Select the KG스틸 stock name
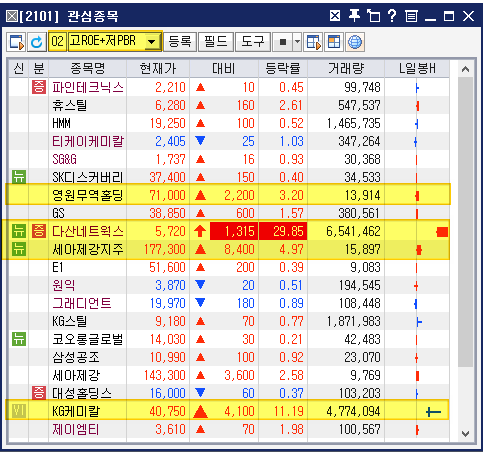483x452 pixels. [70, 321]
